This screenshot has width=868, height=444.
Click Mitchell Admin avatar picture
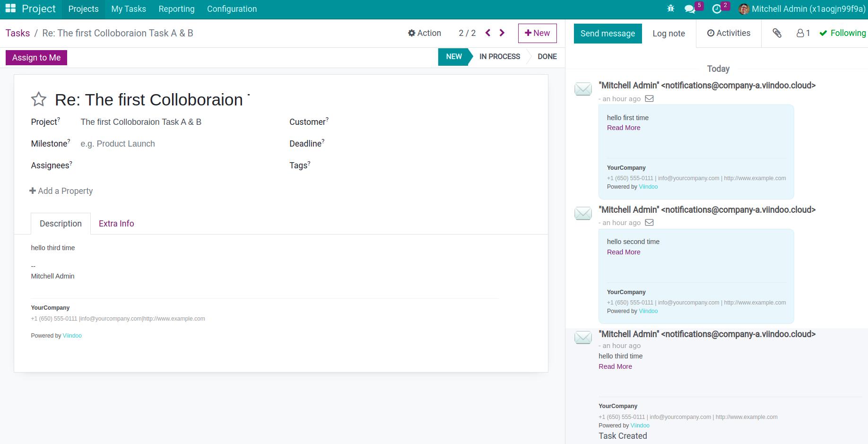[x=744, y=9]
